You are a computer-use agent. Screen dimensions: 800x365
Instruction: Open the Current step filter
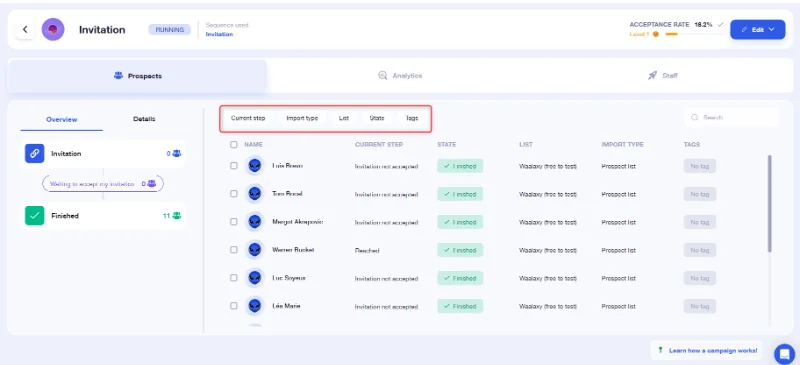(x=248, y=118)
